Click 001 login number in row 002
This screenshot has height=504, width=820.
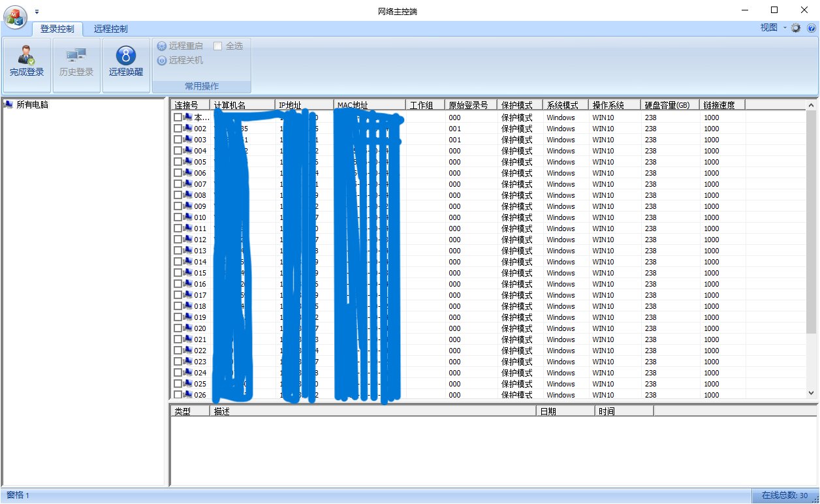454,129
